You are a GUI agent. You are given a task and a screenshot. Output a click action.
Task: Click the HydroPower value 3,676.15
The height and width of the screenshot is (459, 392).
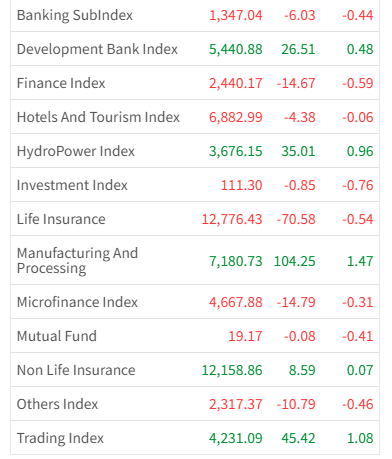coord(236,151)
